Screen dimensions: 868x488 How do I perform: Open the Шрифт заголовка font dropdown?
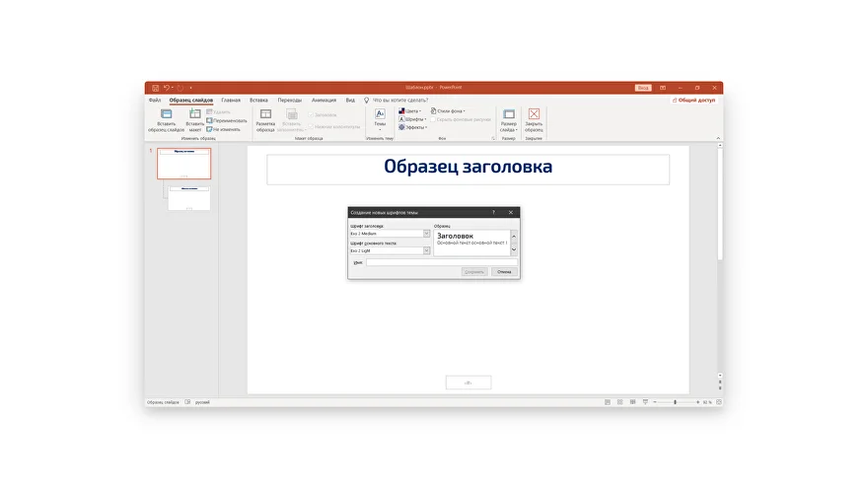[x=426, y=234]
